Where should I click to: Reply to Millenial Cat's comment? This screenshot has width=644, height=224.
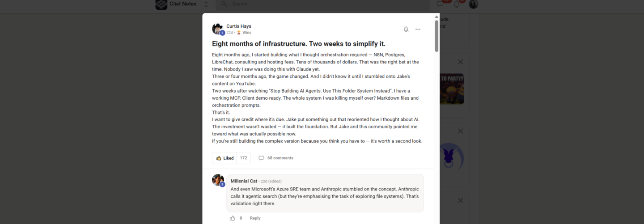[255, 218]
